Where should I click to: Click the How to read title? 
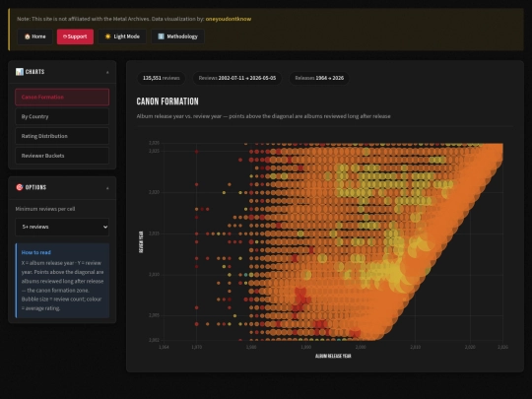coord(36,252)
